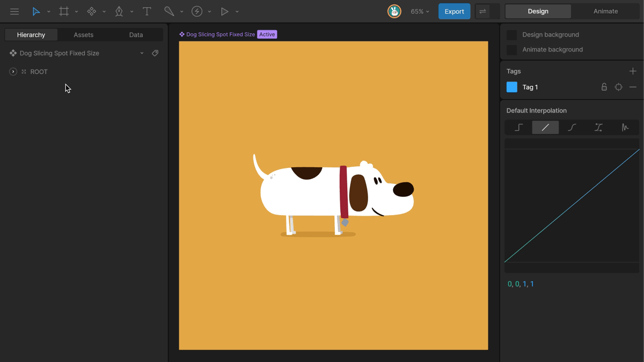
Task: Switch to the Assets tab
Action: 83,35
